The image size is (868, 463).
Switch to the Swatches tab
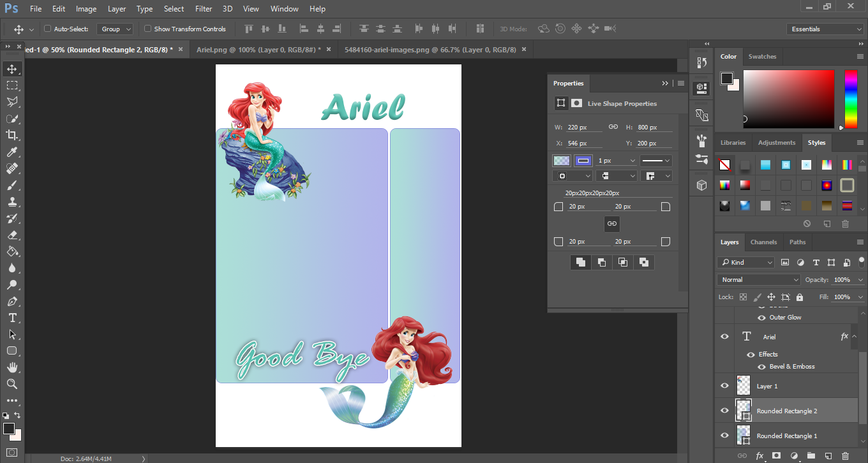[762, 56]
